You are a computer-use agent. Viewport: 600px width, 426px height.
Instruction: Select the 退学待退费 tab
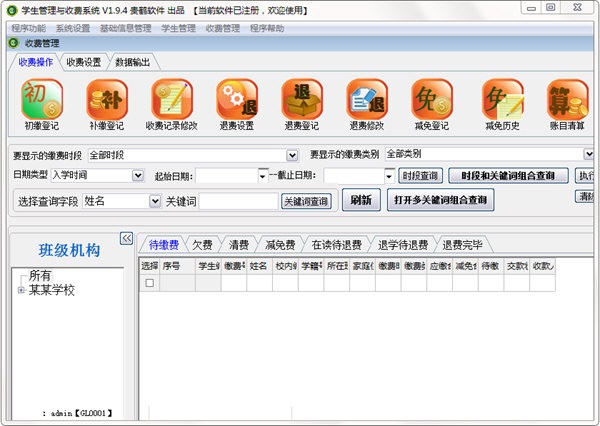pos(403,245)
